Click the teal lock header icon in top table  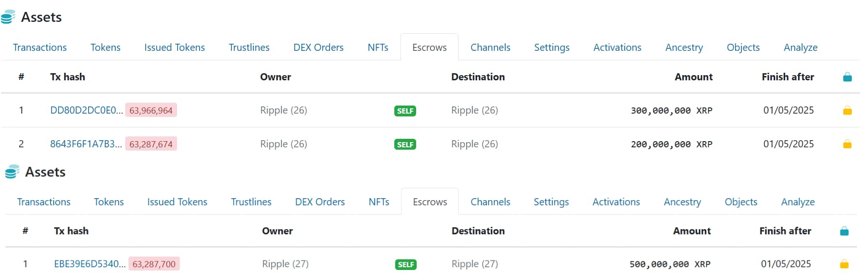[x=847, y=77]
